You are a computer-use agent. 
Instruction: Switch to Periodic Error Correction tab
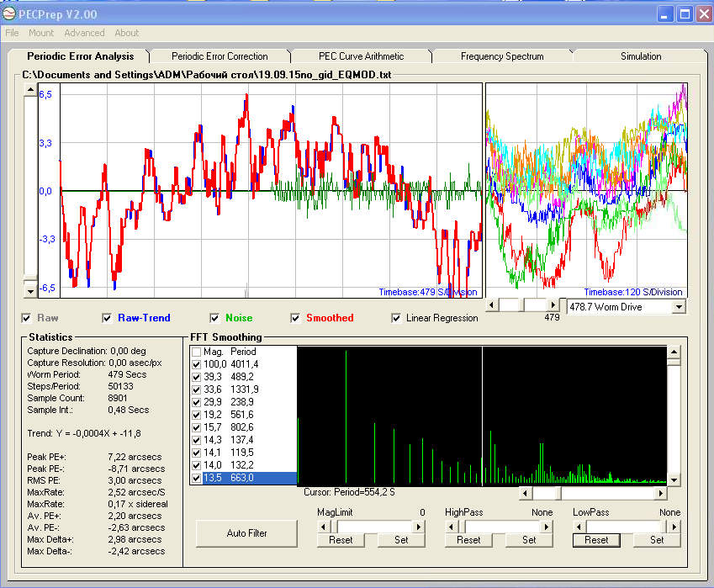click(x=219, y=56)
